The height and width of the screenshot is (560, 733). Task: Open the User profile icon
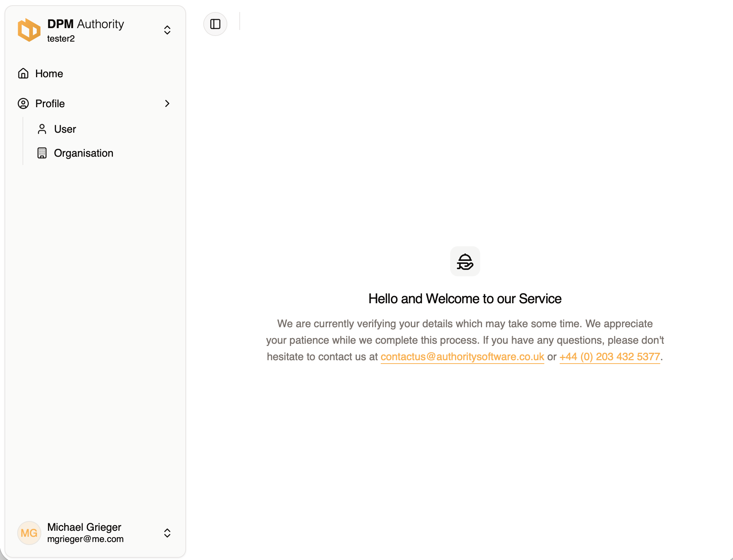point(42,129)
